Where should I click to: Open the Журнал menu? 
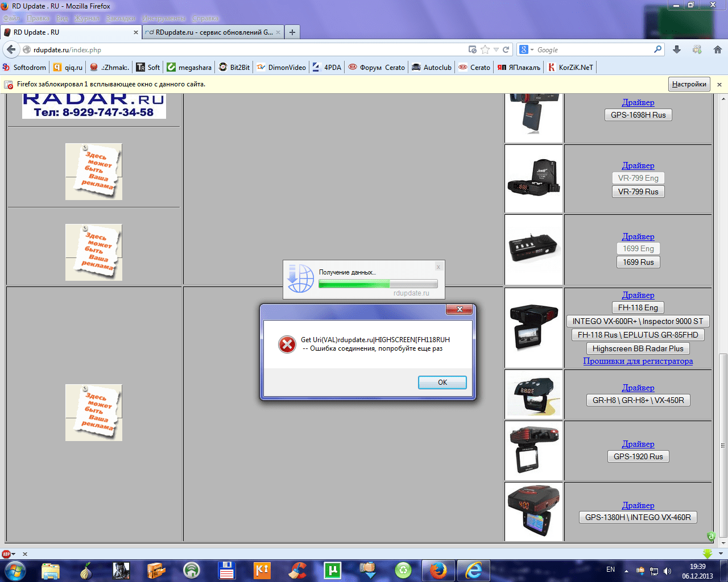tap(86, 18)
